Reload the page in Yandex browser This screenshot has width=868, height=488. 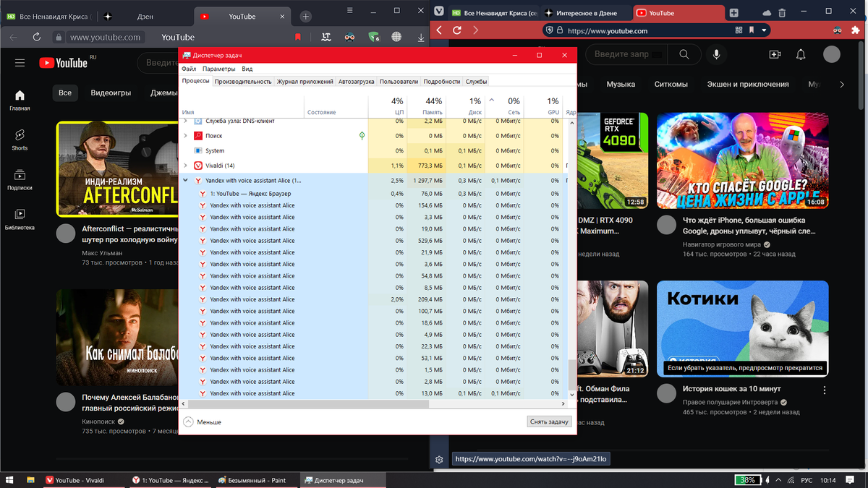tap(37, 37)
